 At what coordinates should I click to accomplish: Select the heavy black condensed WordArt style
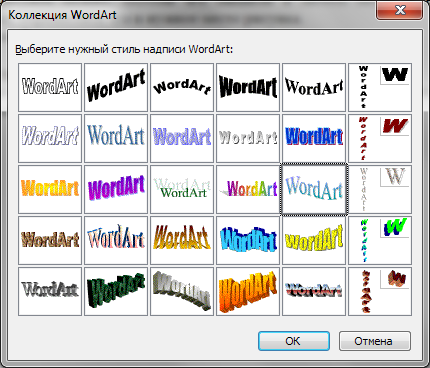click(x=248, y=87)
